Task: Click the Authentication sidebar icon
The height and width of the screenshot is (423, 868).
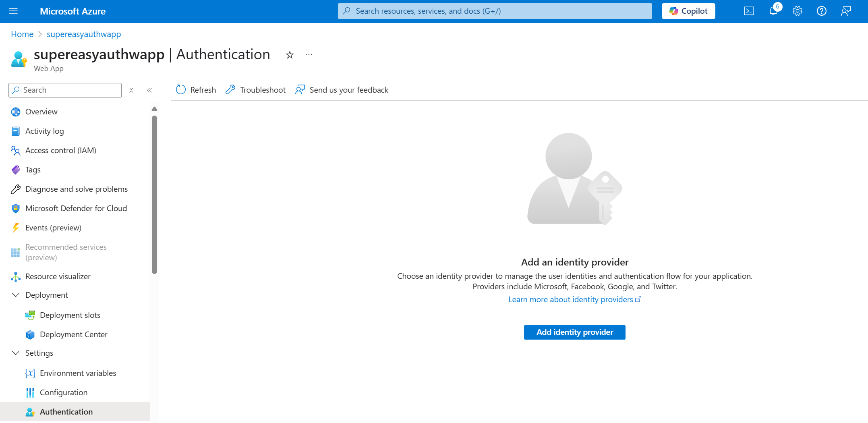Action: pyautogui.click(x=30, y=412)
